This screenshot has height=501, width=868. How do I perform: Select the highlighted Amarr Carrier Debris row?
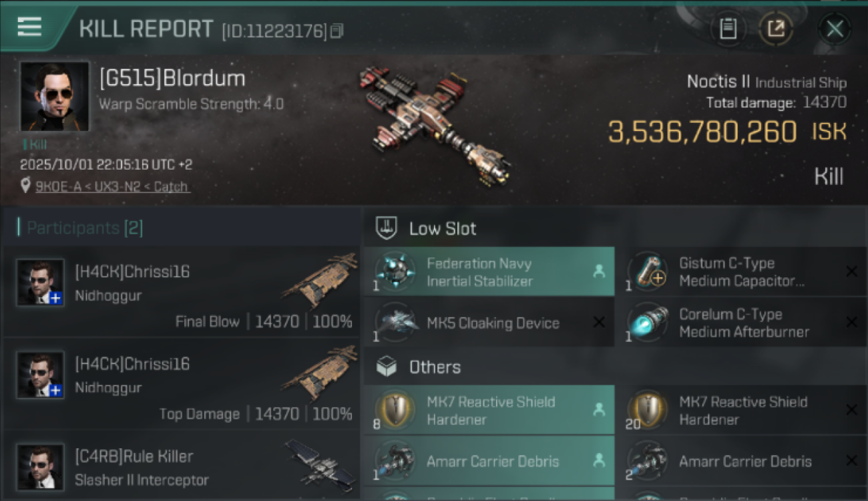point(489,461)
